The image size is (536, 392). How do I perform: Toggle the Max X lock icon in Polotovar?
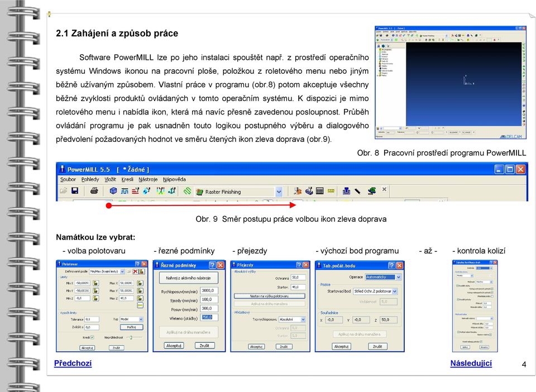[140, 283]
